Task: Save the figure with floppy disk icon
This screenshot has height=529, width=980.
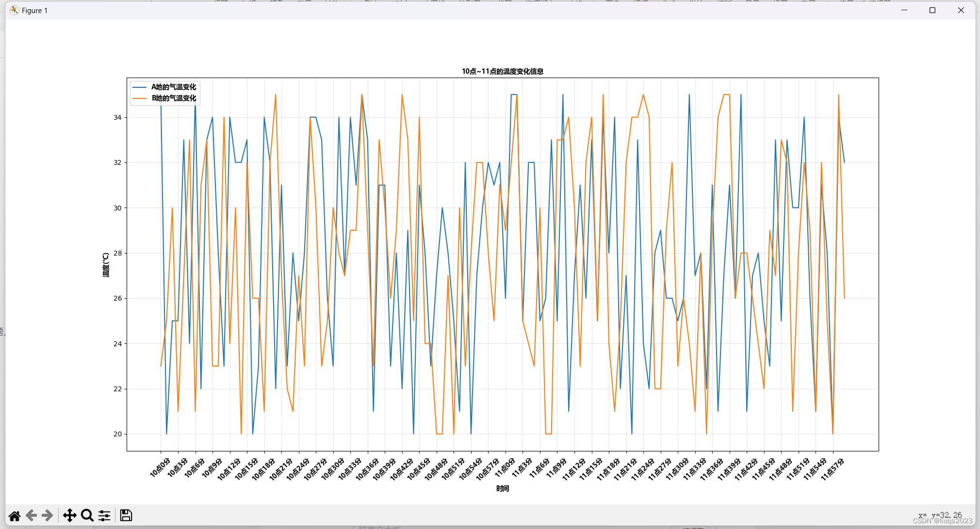Action: coord(126,515)
